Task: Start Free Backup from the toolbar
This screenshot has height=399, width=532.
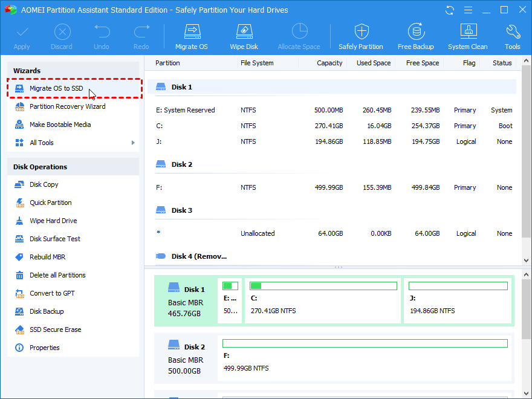Action: coord(415,36)
